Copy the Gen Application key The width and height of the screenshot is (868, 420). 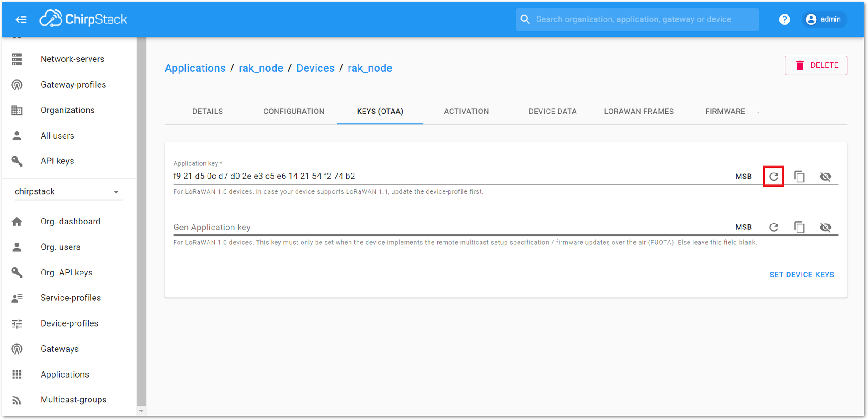pyautogui.click(x=799, y=227)
